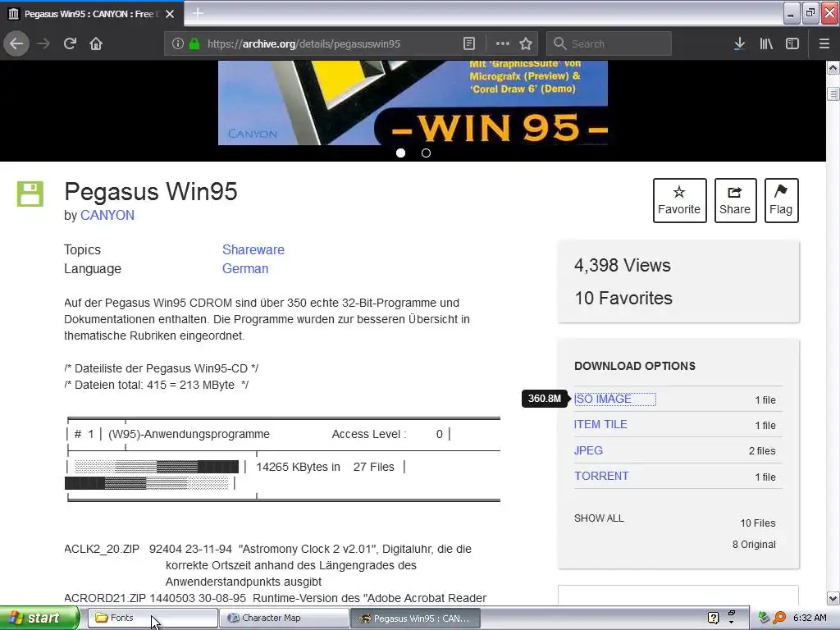Show first carousel image dot

tap(400, 153)
